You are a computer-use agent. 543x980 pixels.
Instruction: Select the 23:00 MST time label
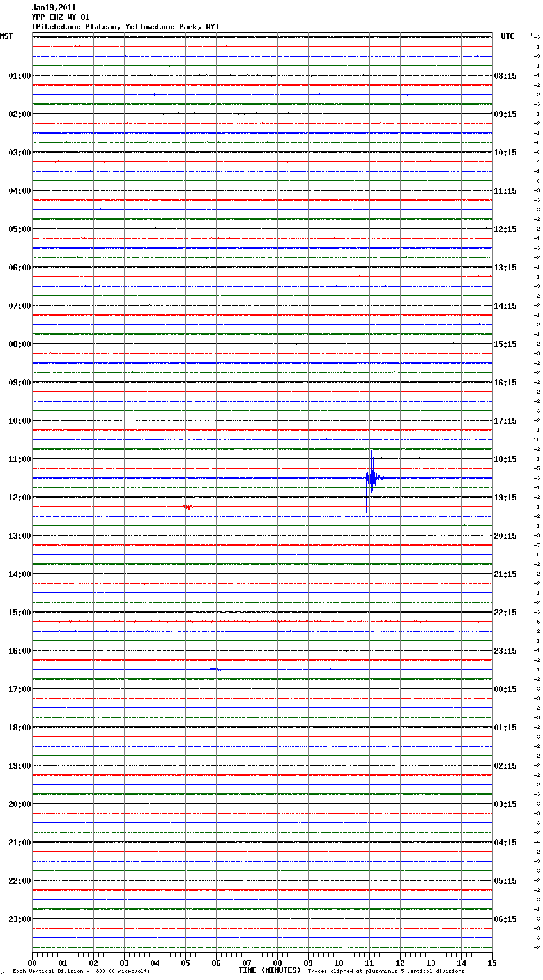[x=19, y=919]
